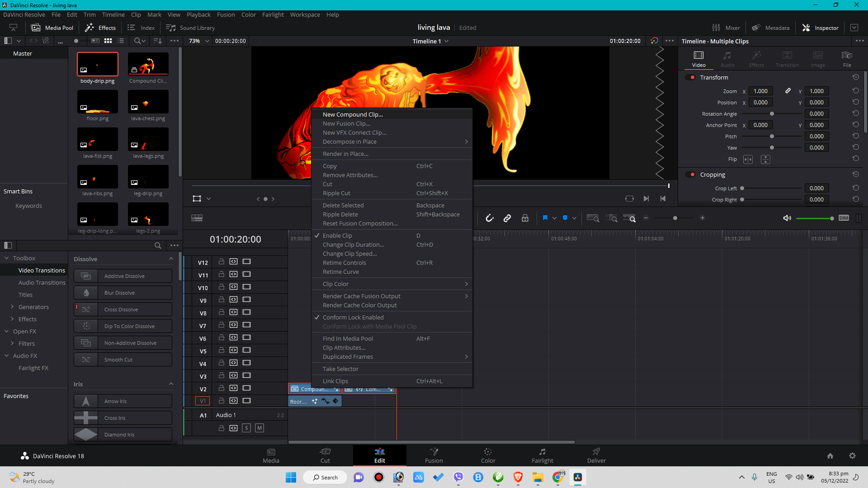
Task: Toggle the bypass color grades icon
Action: tap(654, 41)
